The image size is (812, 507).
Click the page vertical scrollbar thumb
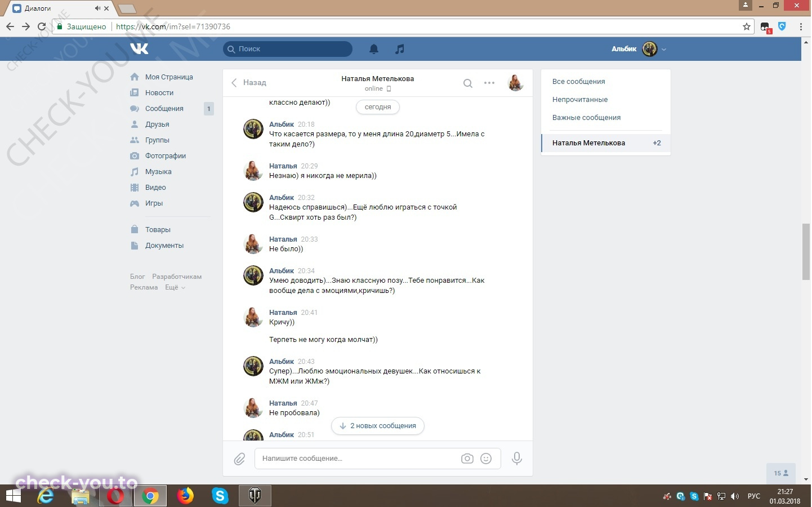[x=806, y=251]
